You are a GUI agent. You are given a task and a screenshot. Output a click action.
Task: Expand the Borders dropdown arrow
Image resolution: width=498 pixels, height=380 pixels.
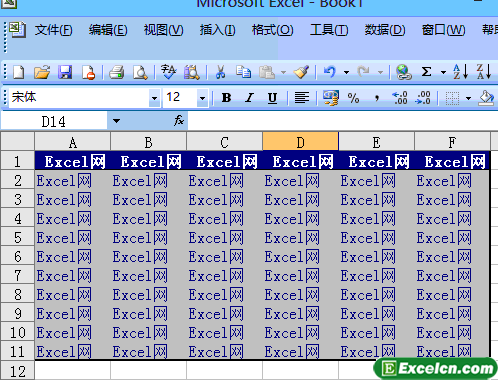(468, 98)
